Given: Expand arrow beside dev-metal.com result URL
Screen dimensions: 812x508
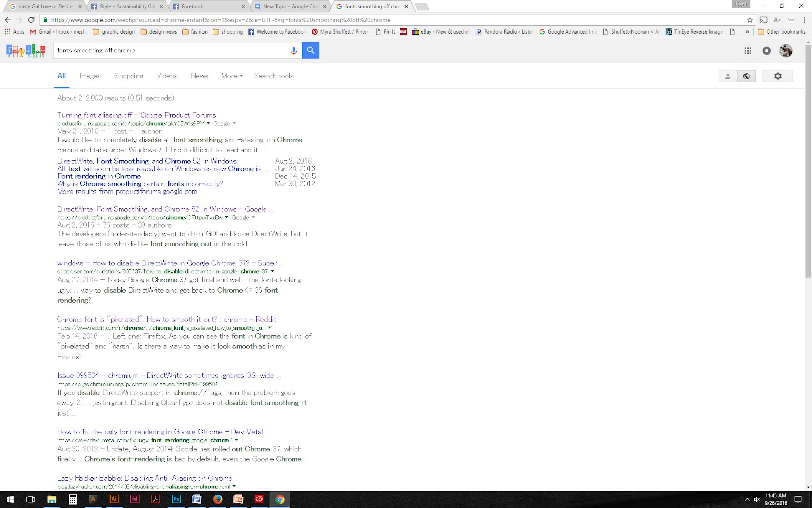Looking at the screenshot, I should 236,440.
